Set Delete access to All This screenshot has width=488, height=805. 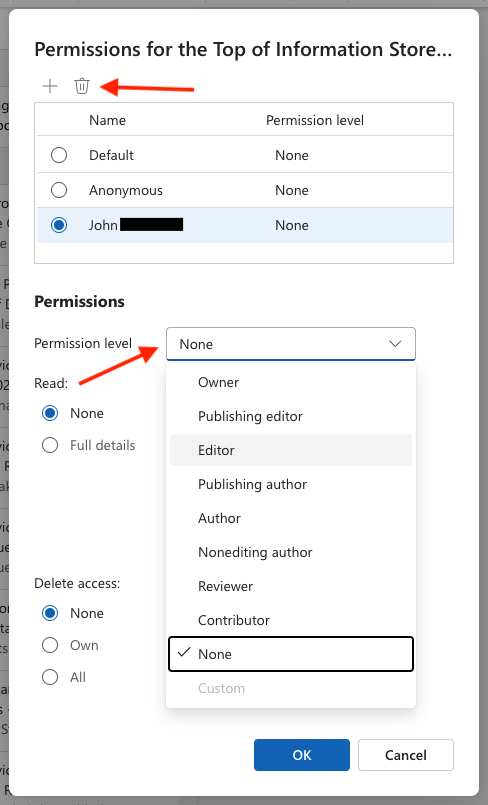click(x=50, y=677)
